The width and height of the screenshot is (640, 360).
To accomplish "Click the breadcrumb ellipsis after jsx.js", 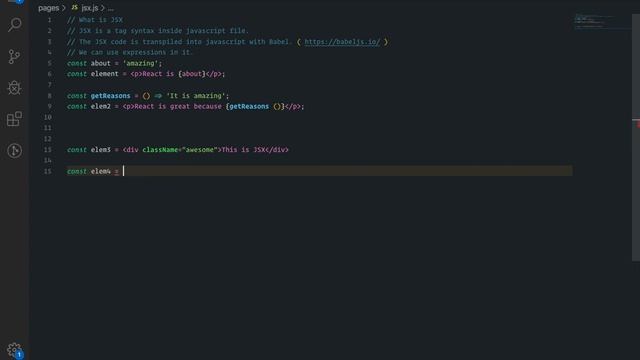I will (x=111, y=8).
